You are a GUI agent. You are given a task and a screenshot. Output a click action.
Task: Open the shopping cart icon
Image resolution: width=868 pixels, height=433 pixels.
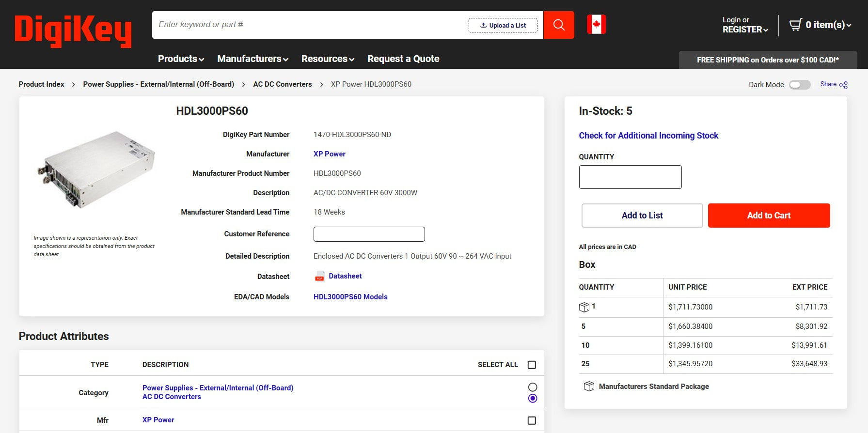[795, 25]
